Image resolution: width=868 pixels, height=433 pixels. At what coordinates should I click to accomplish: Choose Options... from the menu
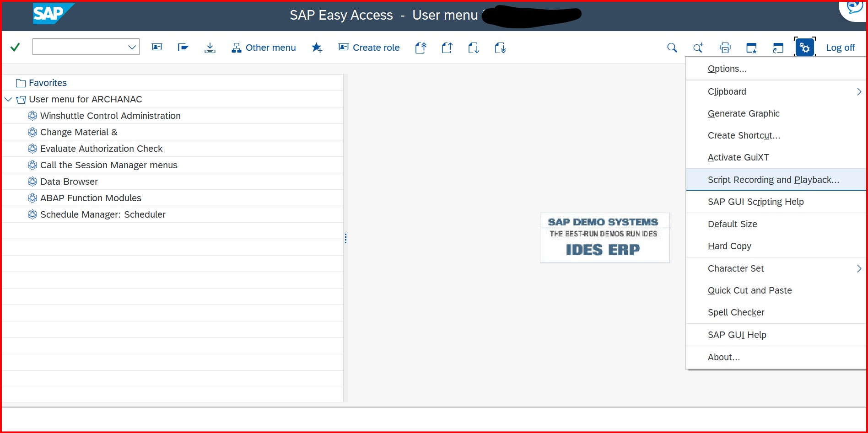click(776, 69)
